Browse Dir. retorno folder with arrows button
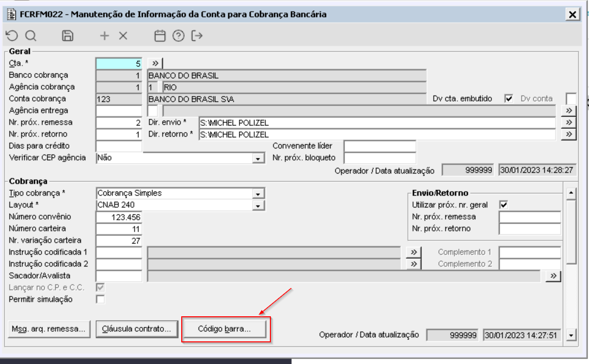Image resolution: width=589 pixels, height=364 pixels. pos(569,134)
